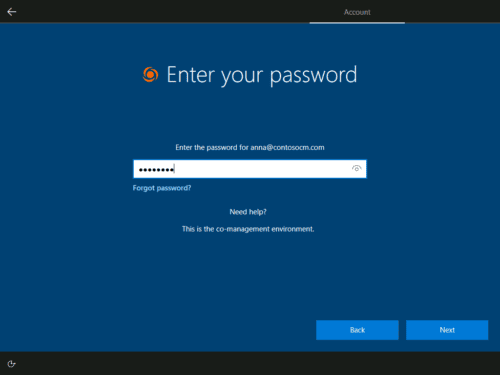The width and height of the screenshot is (500, 375).
Task: Focus the password input field
Action: click(x=250, y=169)
